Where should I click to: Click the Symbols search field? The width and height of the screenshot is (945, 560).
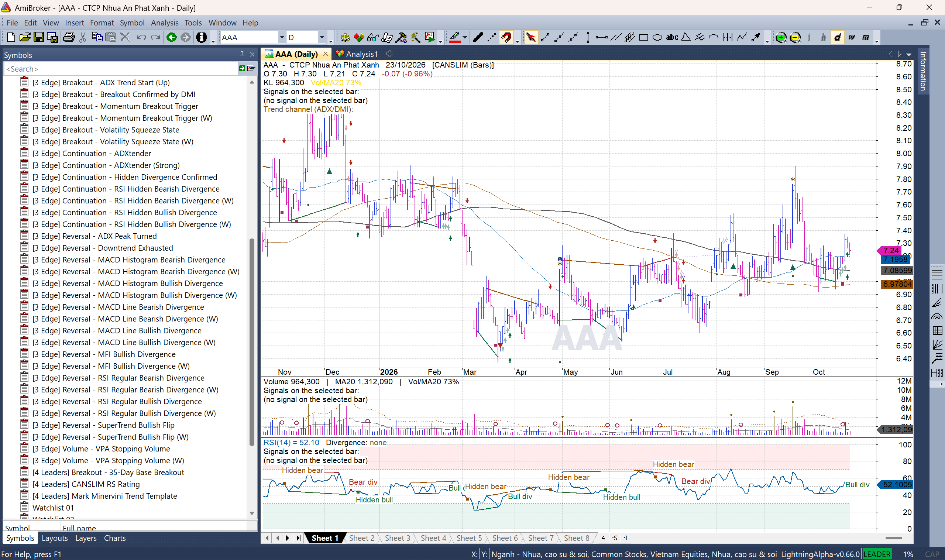pos(121,69)
